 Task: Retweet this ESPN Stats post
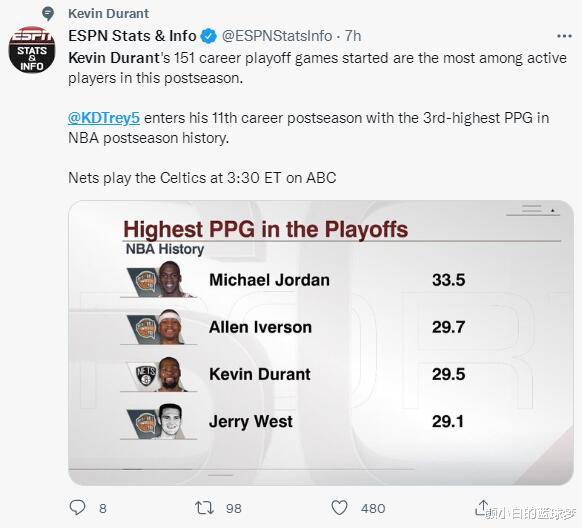pyautogui.click(x=204, y=508)
